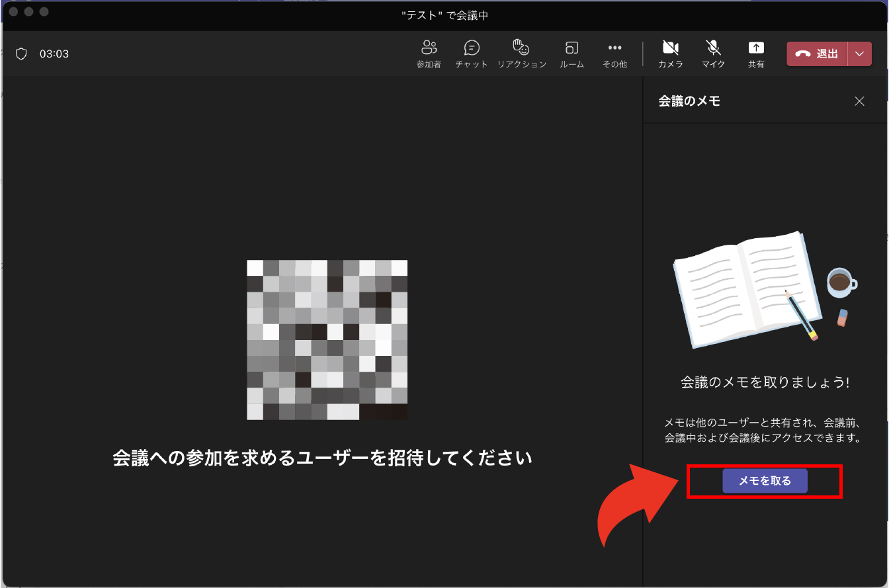This screenshot has height=588, width=889.
Task: Click the pixelated participant avatar
Action: click(327, 340)
